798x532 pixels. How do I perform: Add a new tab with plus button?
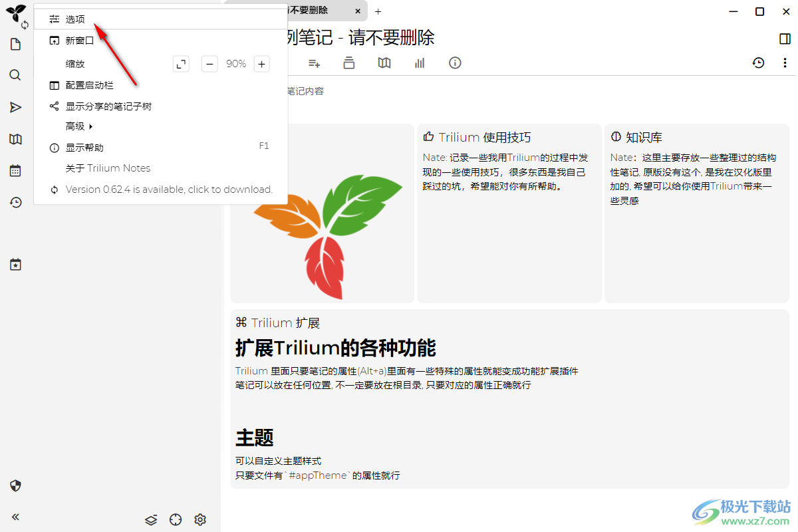378,11
